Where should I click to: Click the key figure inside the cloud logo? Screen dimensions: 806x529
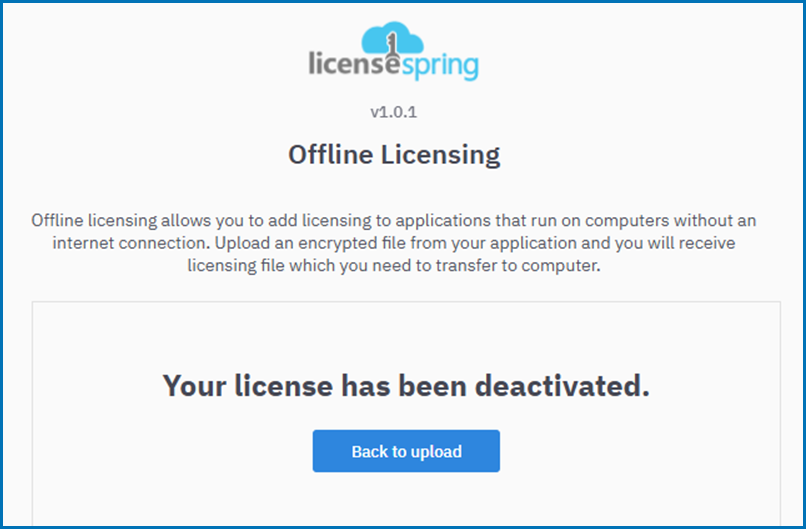(392, 44)
